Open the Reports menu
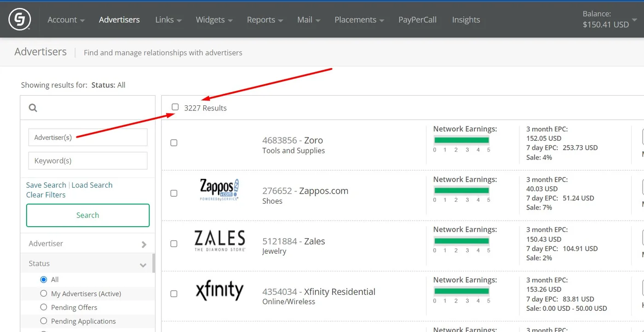Image resolution: width=644 pixels, height=332 pixels. click(x=265, y=20)
